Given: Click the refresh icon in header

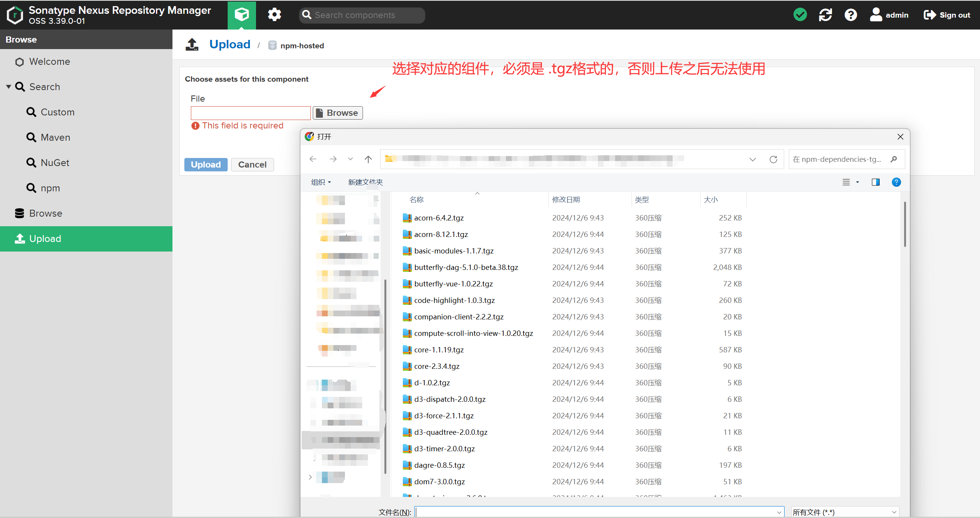Looking at the screenshot, I should [x=825, y=15].
